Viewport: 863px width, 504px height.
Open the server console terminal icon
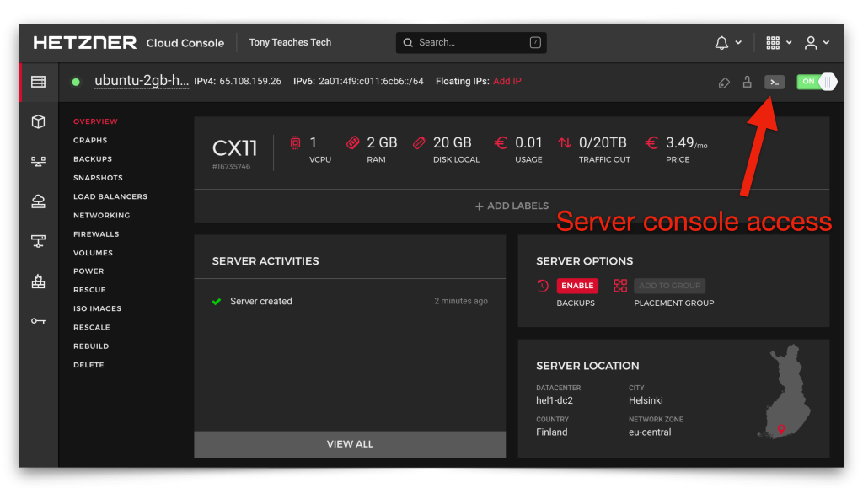pos(775,82)
